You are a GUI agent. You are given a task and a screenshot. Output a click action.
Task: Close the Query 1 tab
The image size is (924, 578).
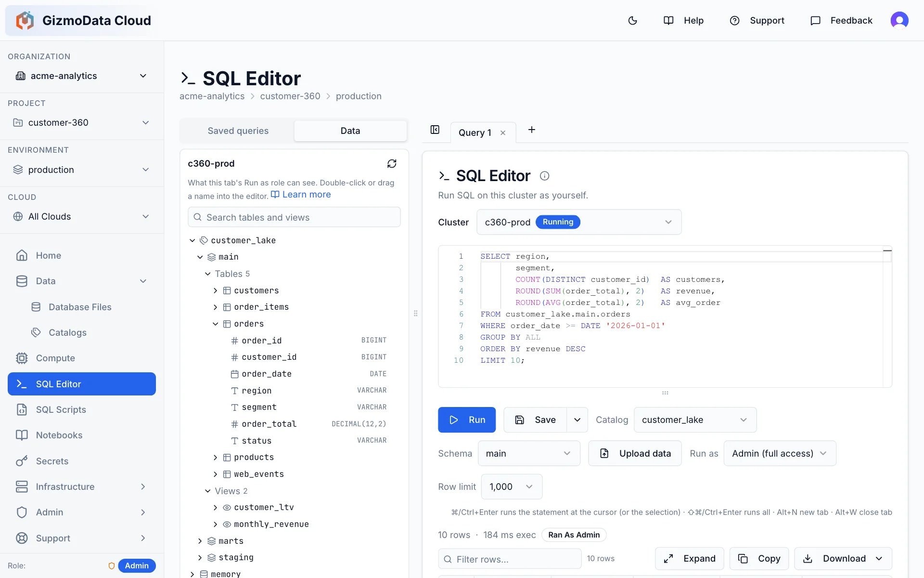503,133
